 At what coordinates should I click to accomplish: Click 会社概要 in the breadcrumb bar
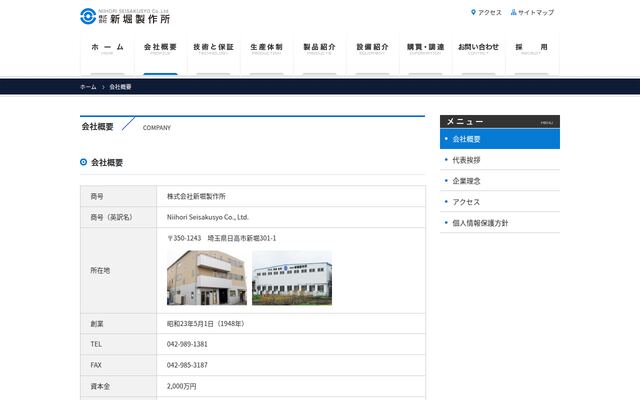point(120,87)
